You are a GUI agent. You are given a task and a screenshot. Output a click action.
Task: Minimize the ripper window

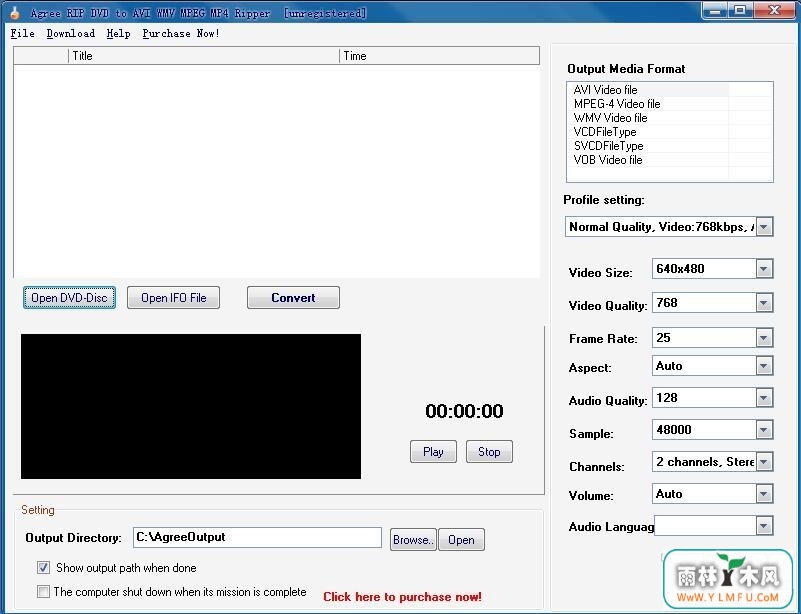point(715,11)
